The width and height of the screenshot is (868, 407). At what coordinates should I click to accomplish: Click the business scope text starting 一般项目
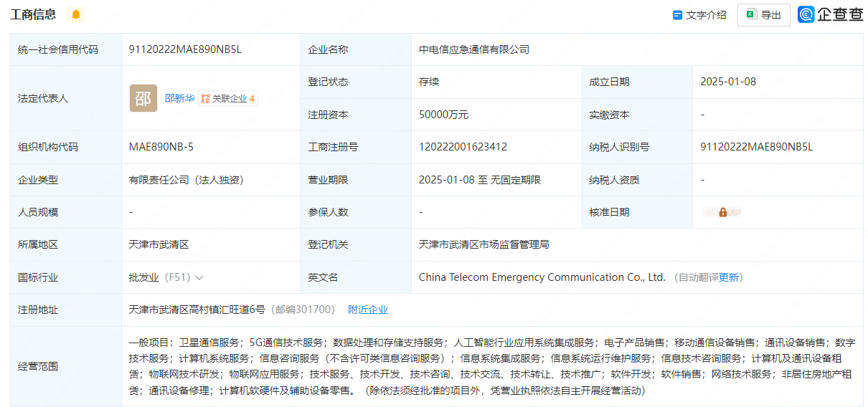click(x=491, y=366)
